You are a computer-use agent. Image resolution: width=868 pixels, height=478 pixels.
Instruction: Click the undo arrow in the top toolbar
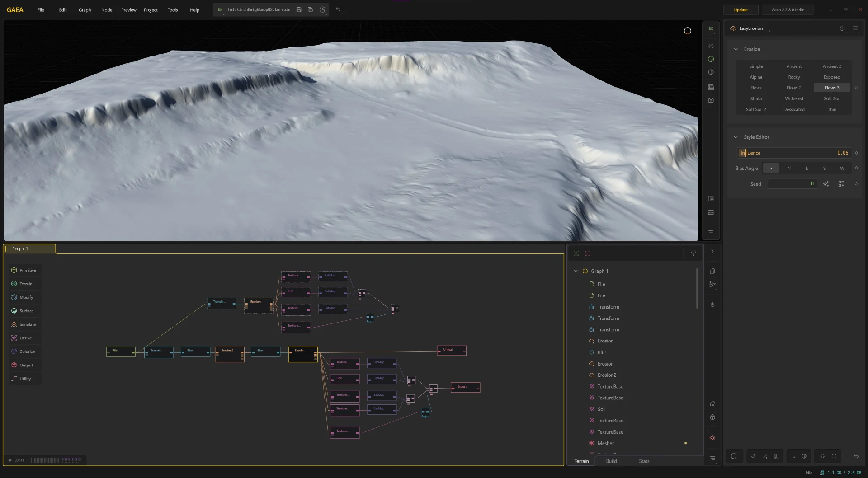pyautogui.click(x=338, y=9)
